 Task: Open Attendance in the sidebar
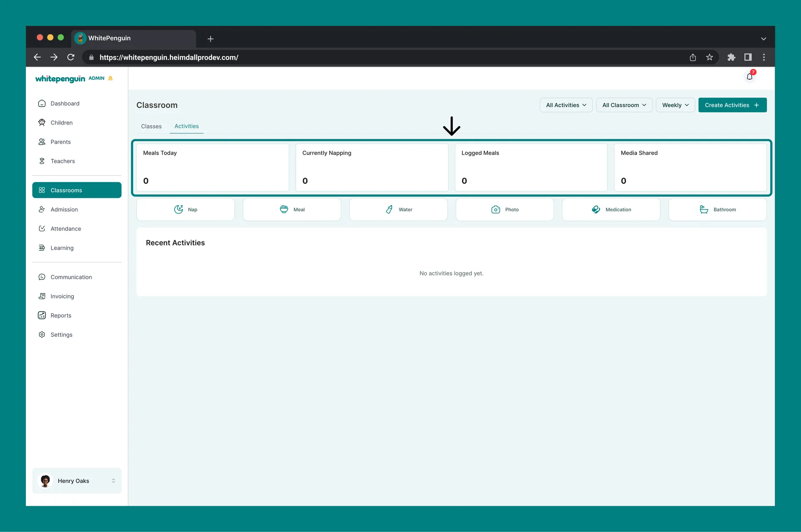coord(77,228)
